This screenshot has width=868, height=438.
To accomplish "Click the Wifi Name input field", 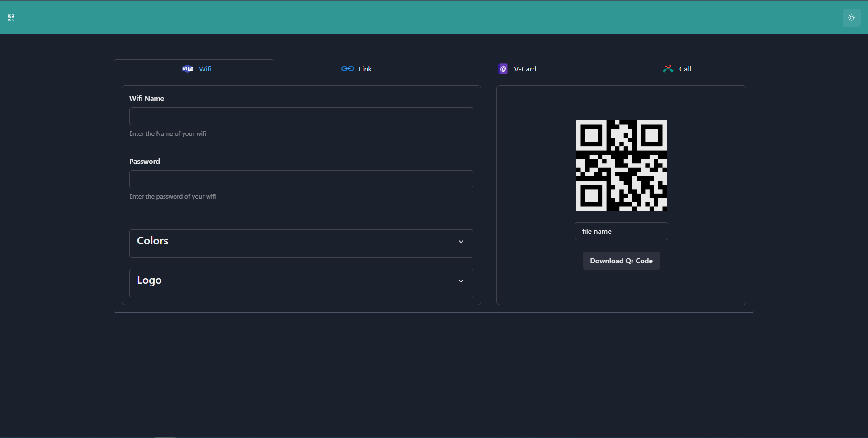I will 301,116.
